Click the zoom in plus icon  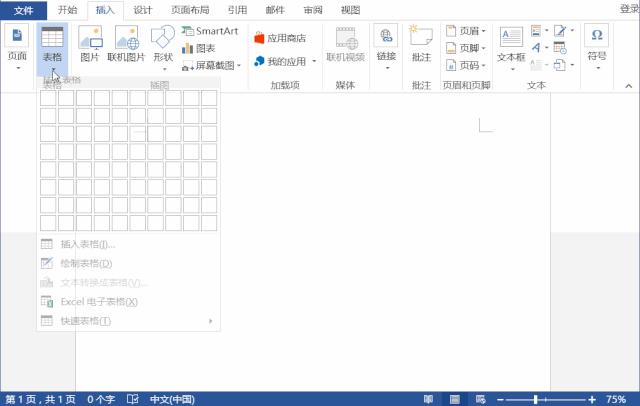pyautogui.click(x=592, y=399)
